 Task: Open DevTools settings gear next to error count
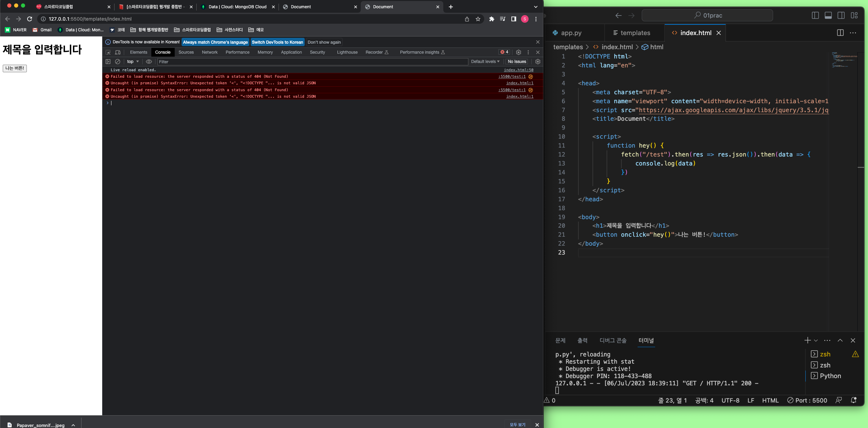[x=519, y=52]
